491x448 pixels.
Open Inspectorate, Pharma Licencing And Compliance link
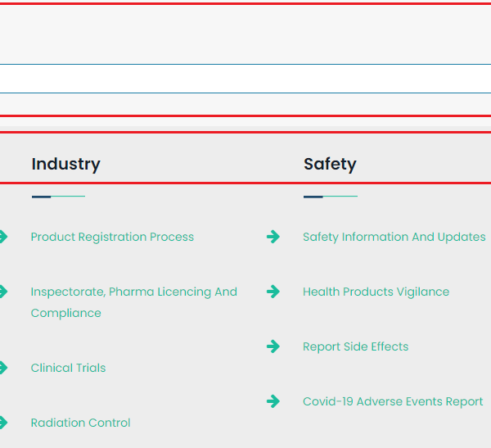coord(133,292)
